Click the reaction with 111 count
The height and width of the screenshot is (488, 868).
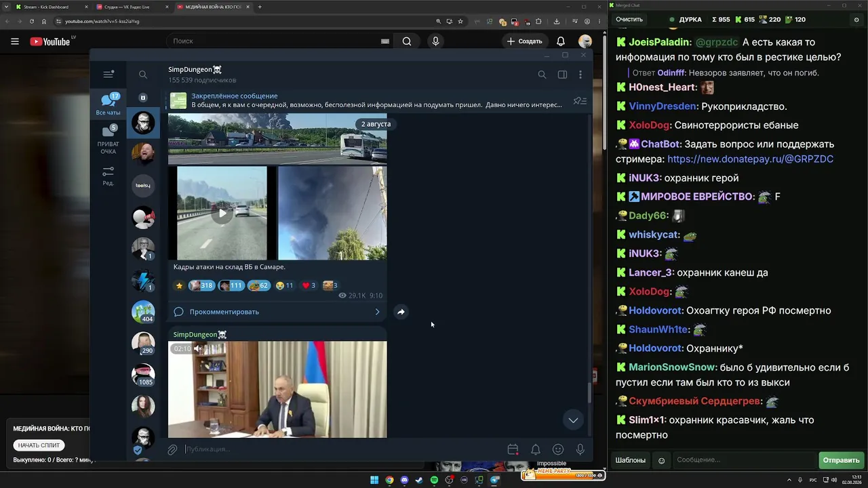pos(231,285)
